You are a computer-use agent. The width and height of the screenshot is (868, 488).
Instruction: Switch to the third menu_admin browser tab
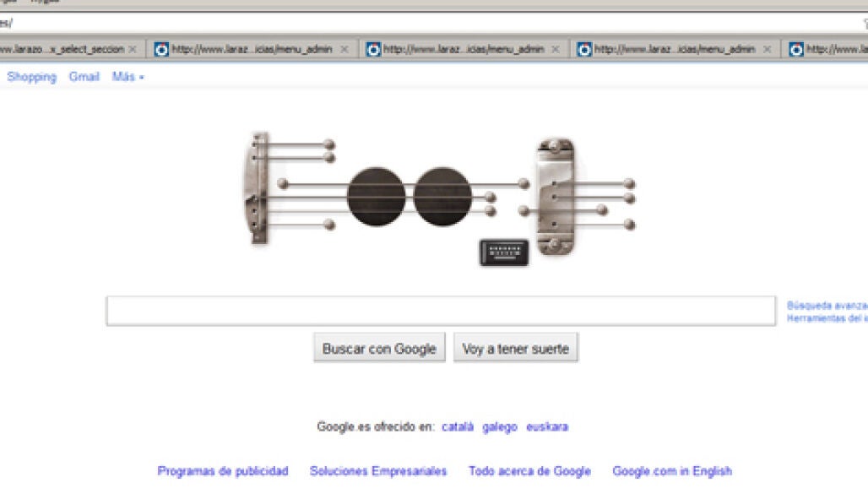[675, 49]
